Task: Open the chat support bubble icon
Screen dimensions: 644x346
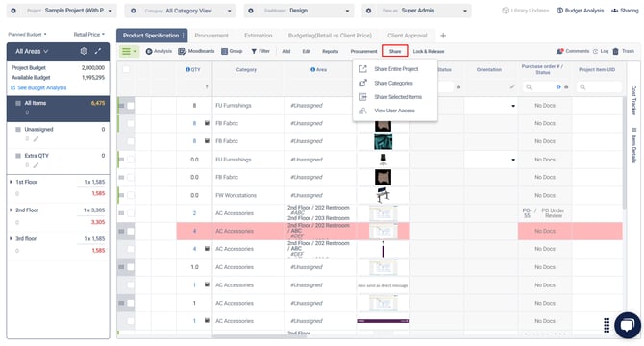Action: [628, 325]
